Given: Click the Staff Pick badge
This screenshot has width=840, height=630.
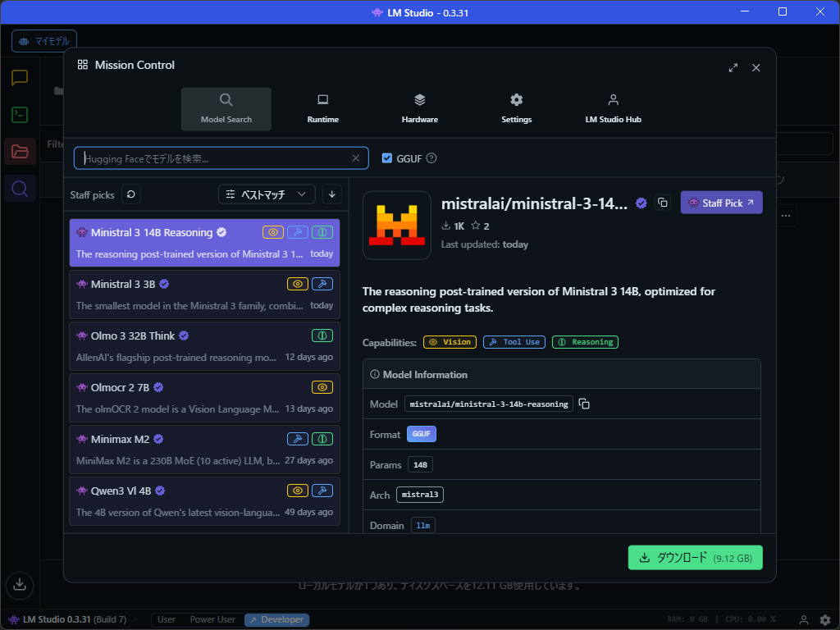Looking at the screenshot, I should 721,202.
